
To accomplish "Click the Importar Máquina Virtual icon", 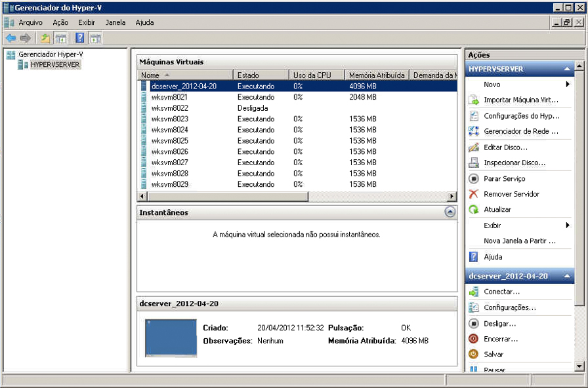I will click(474, 100).
